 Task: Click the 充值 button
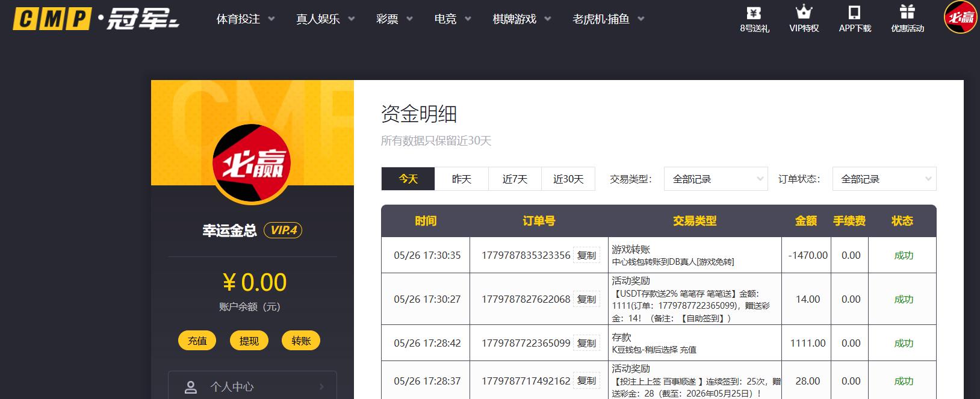click(x=197, y=341)
